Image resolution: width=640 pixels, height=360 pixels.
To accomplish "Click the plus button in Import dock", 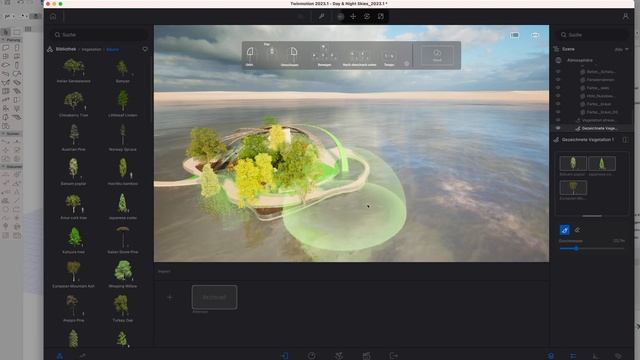I will pyautogui.click(x=170, y=297).
